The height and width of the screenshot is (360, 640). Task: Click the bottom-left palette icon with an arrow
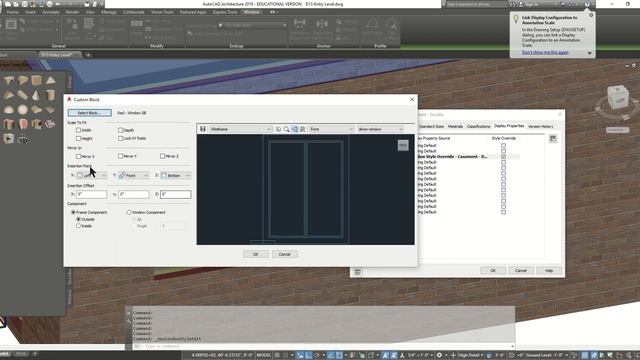click(9, 139)
